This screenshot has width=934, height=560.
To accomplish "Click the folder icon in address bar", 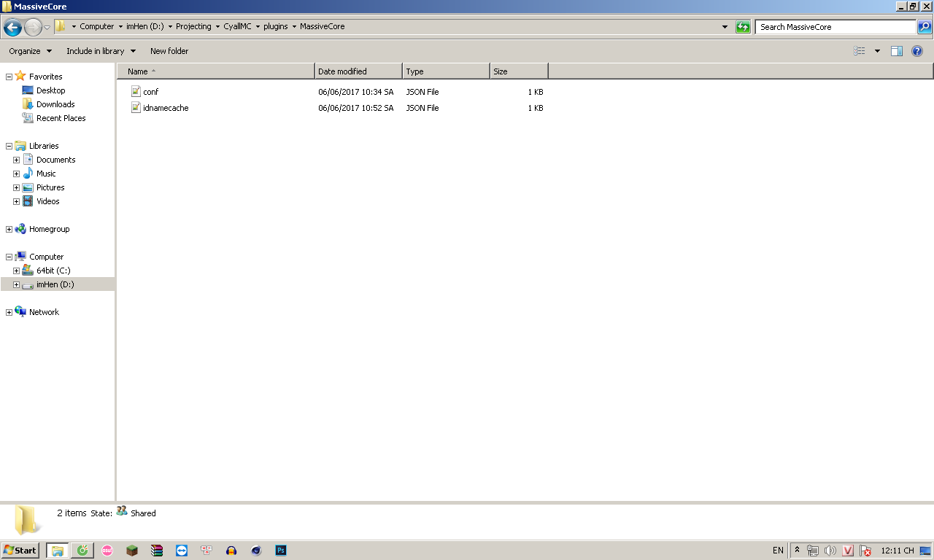I will click(61, 26).
